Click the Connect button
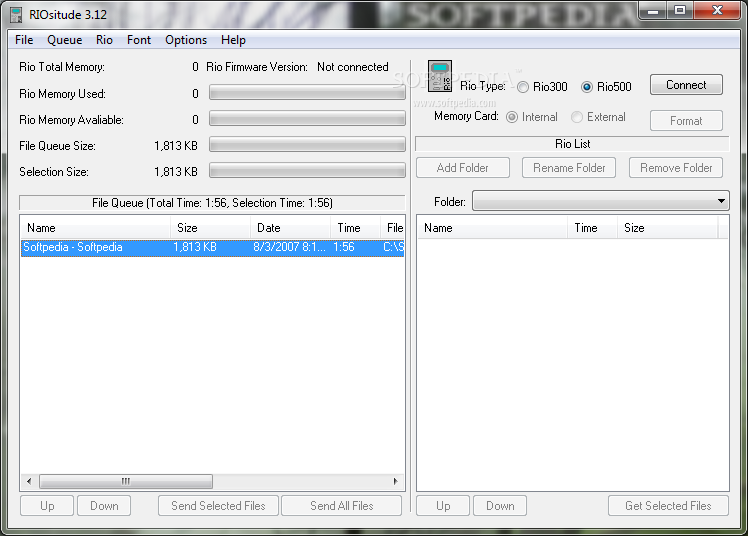 686,85
